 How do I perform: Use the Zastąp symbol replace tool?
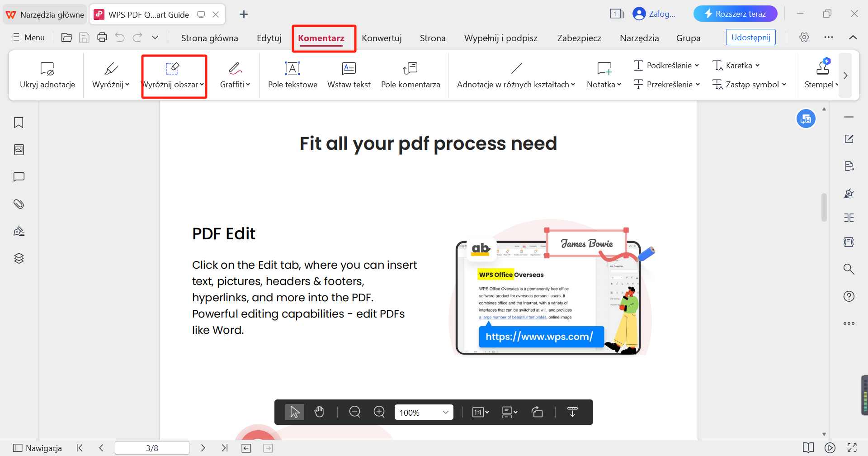click(x=749, y=85)
